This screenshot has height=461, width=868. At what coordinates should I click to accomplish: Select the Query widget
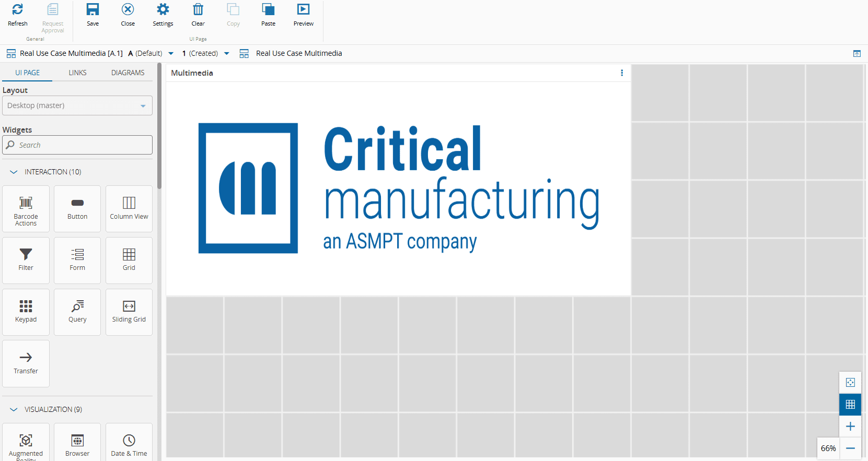pyautogui.click(x=77, y=312)
